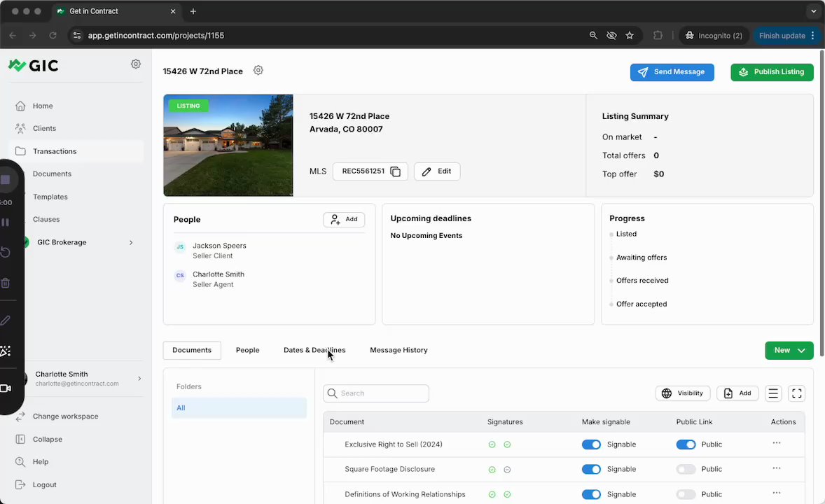Screen dimensions: 825x504
Task: Enable Public link for Square Footage Disclosure
Action: coord(686,469)
